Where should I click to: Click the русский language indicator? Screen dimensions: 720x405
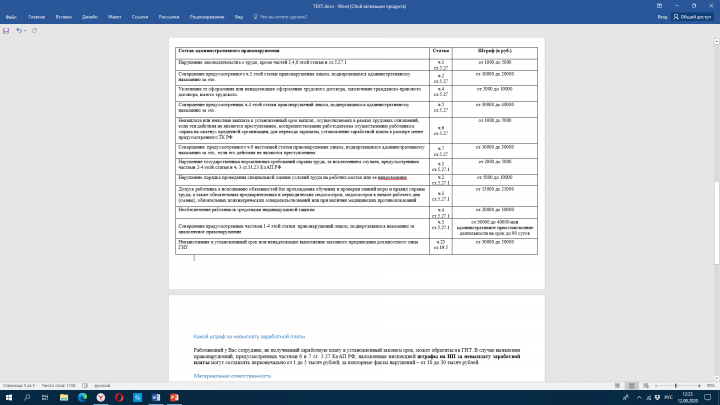click(x=102, y=386)
